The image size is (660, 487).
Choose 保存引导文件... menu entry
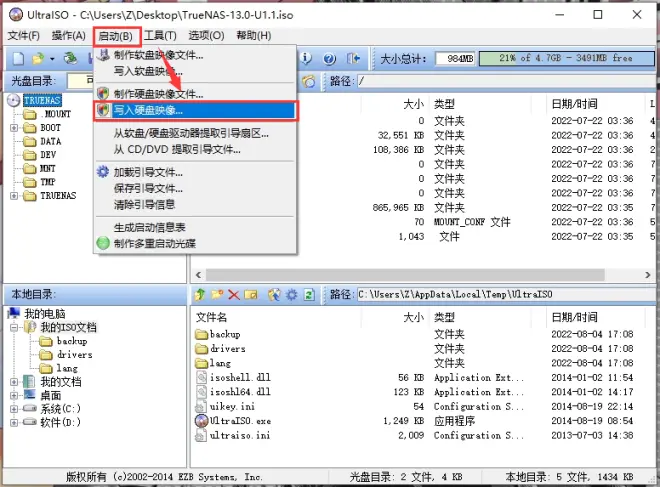click(196, 188)
